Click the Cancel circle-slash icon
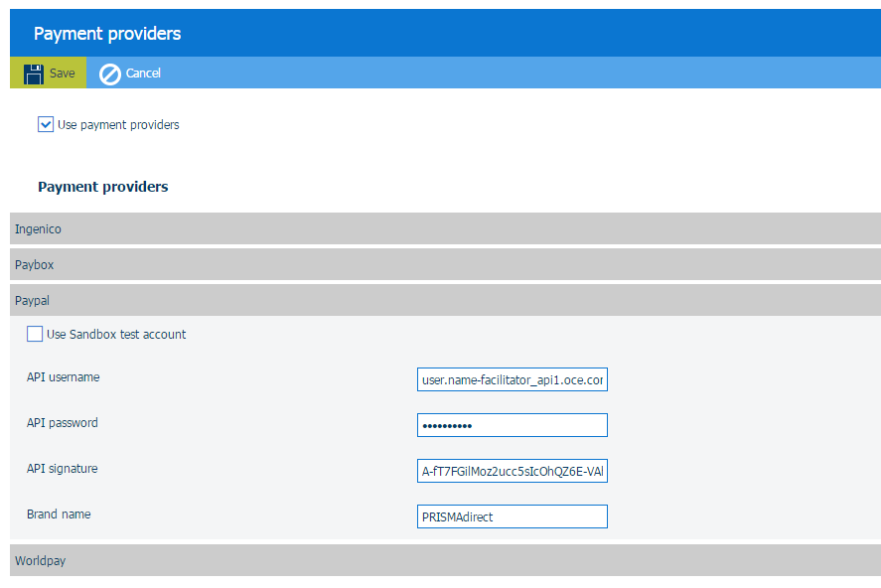Viewport: 881px width, 588px height. point(110,73)
